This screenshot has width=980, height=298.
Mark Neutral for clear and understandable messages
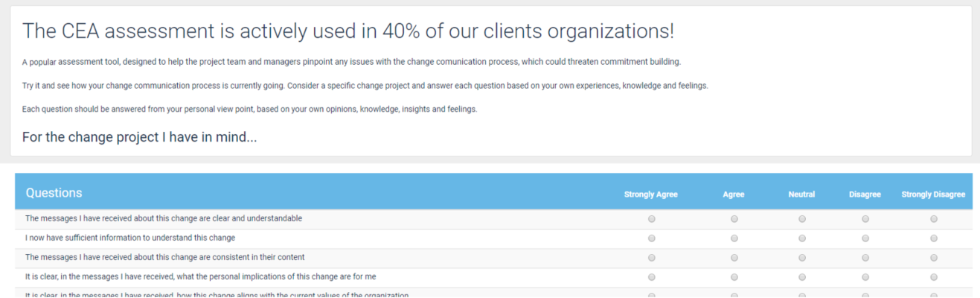pyautogui.click(x=802, y=219)
